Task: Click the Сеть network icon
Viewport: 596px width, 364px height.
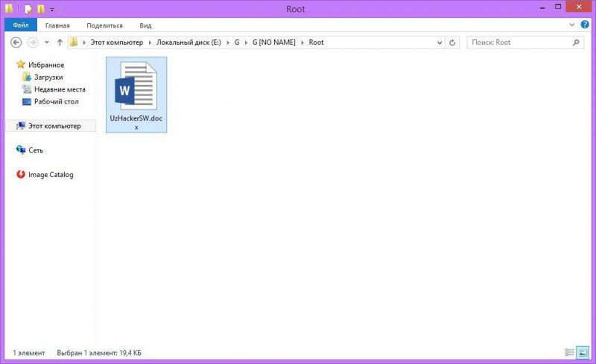Action: [21, 150]
